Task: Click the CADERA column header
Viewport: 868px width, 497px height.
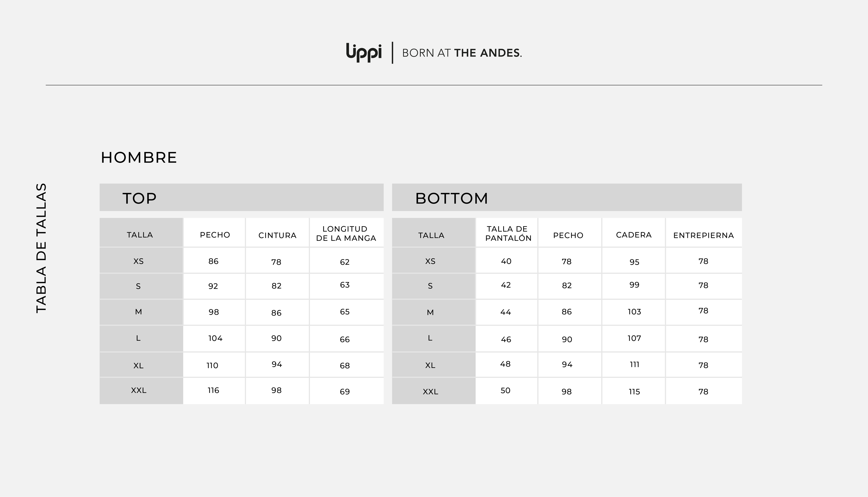Action: 634,235
